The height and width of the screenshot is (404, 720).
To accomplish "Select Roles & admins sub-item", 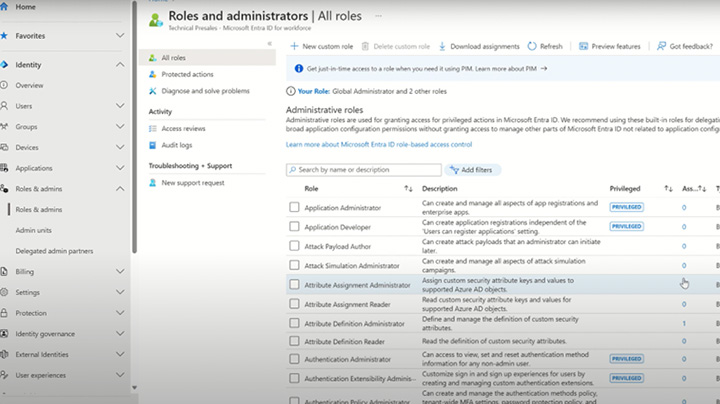I will [39, 210].
